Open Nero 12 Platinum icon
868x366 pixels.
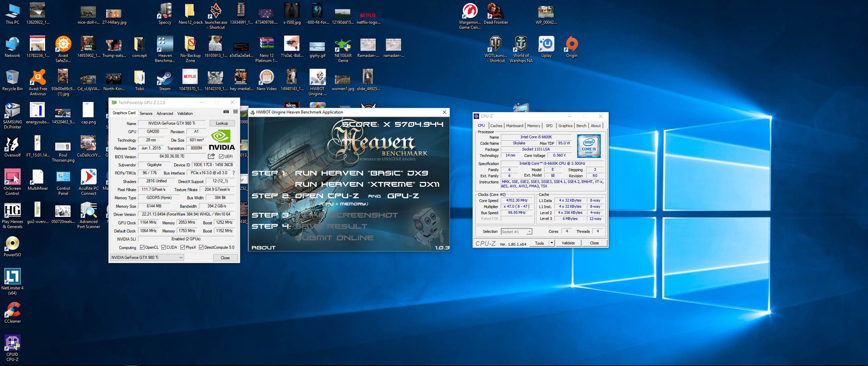(267, 49)
